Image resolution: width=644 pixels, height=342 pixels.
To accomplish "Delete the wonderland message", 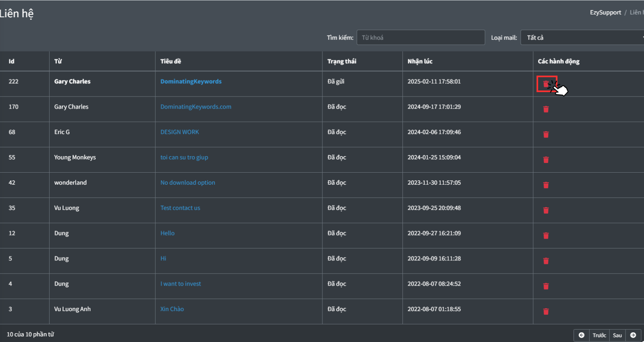I will [x=546, y=185].
